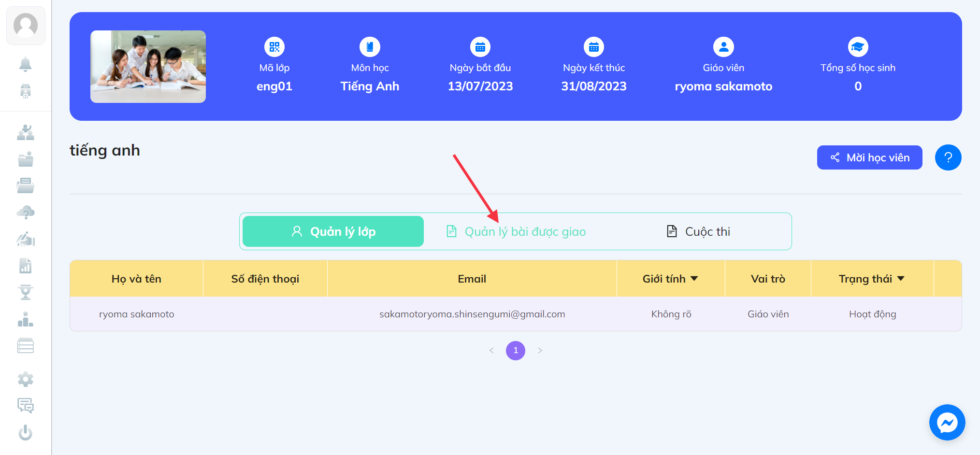Select the Quản lý lớp tab
This screenshot has width=980, height=455.
point(333,231)
